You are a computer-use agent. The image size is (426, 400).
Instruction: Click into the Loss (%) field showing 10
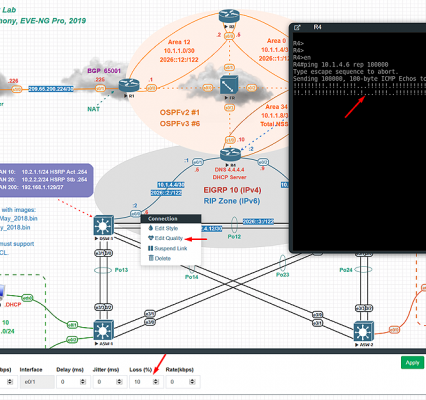pos(147,382)
